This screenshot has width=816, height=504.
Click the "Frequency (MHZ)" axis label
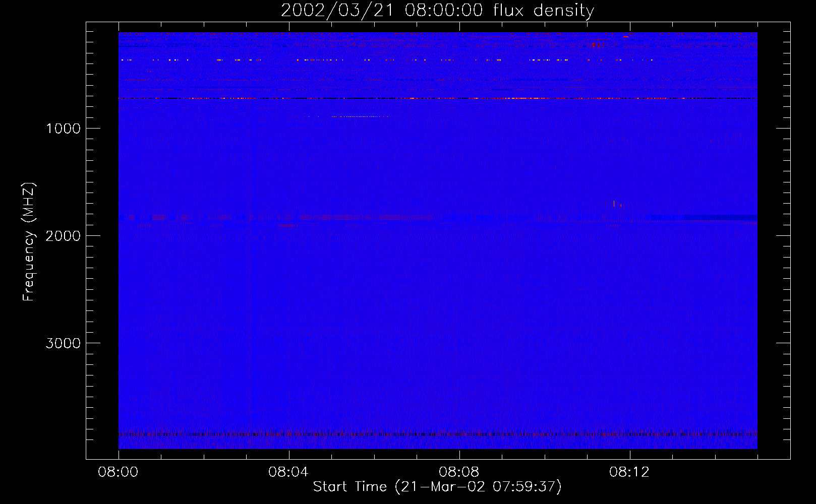[29, 242]
